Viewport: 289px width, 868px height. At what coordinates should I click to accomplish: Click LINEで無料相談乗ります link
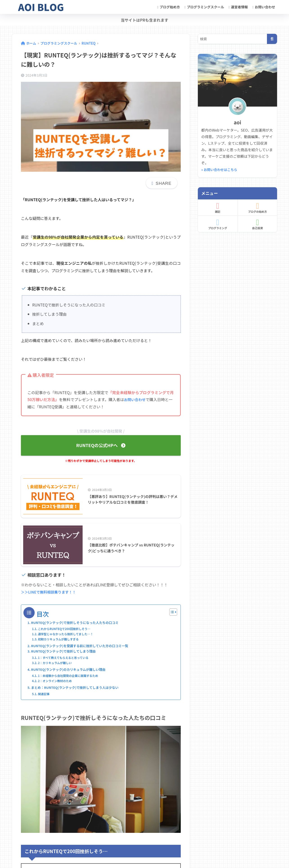(48, 592)
